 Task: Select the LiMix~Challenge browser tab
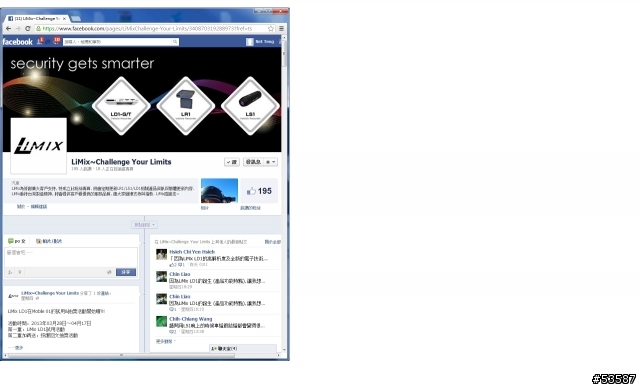38,18
